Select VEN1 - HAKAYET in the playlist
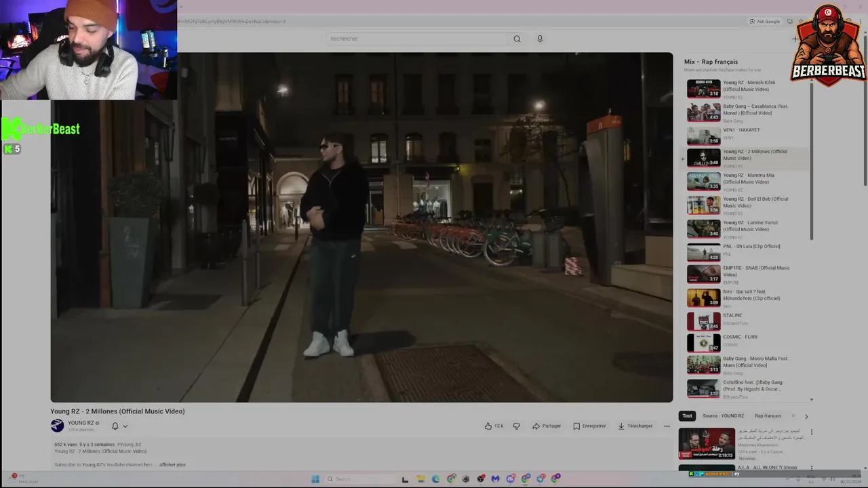 [749, 136]
